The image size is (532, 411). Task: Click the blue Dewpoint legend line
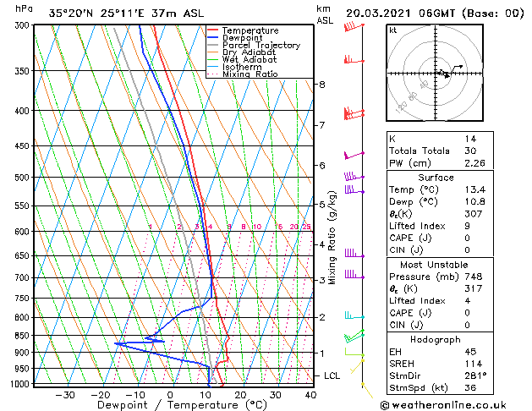(x=212, y=37)
